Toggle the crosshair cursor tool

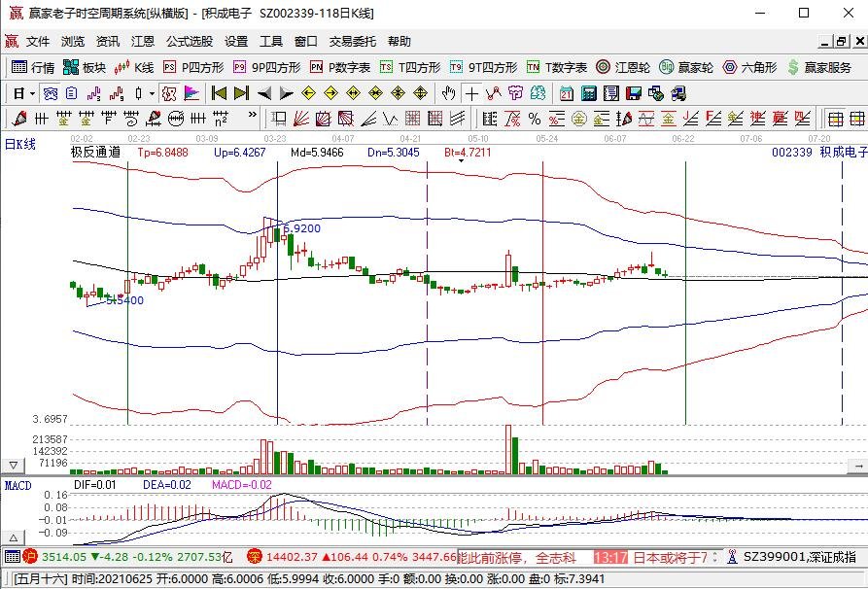pos(471,93)
